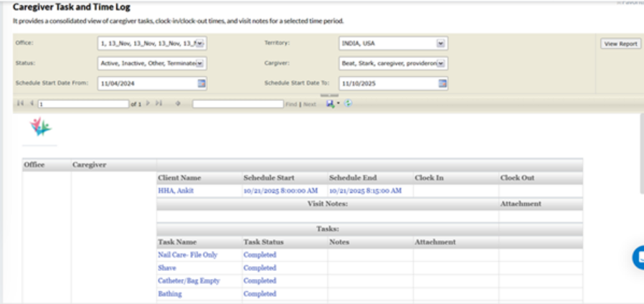Screen dimensions: 644x304
Task: Open the blue chat widget bubble
Action: pyautogui.click(x=638, y=257)
